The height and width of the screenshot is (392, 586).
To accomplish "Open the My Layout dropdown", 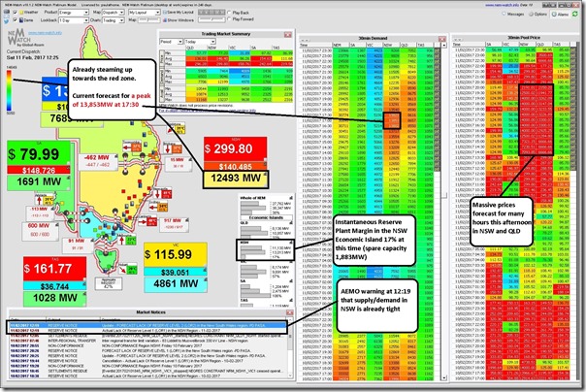I will [x=145, y=13].
